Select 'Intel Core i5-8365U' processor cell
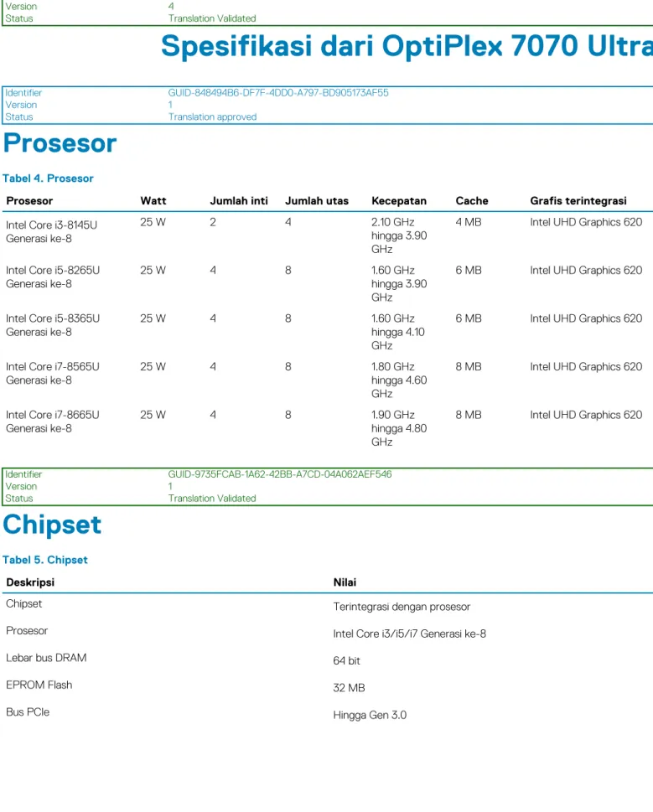 [x=53, y=325]
